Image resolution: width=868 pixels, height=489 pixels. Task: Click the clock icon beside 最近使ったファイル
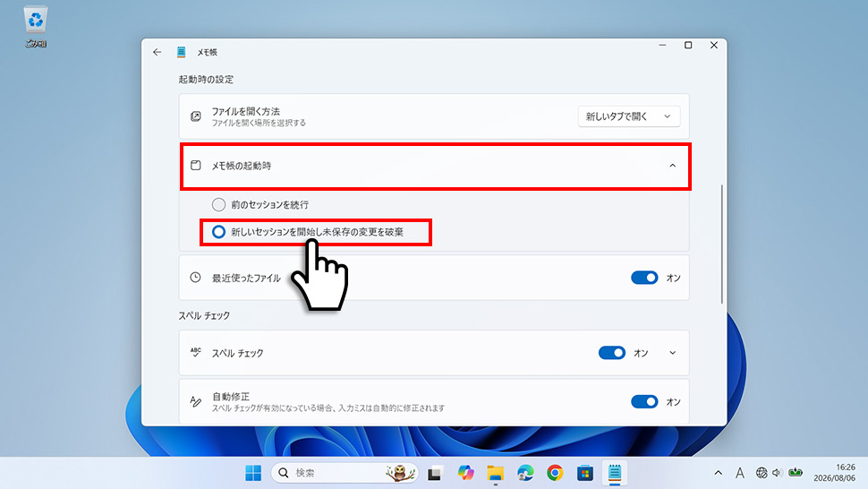195,278
